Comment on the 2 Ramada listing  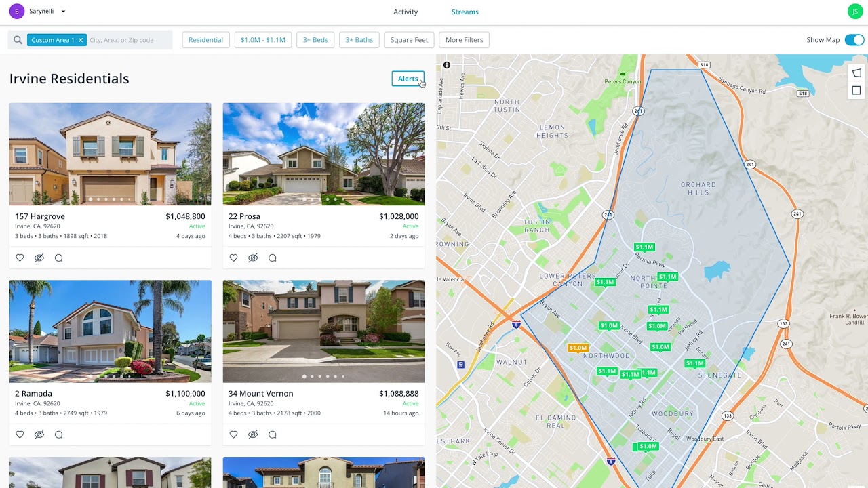tap(59, 434)
